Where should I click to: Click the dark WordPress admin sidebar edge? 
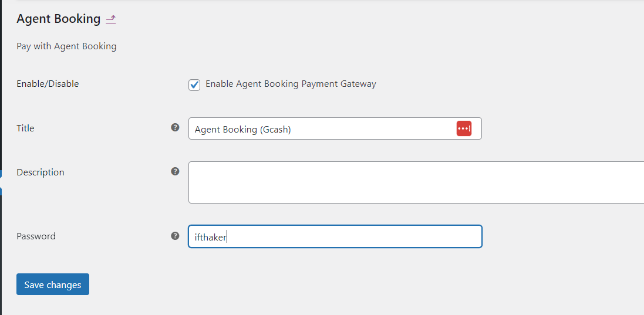[x=1, y=157]
